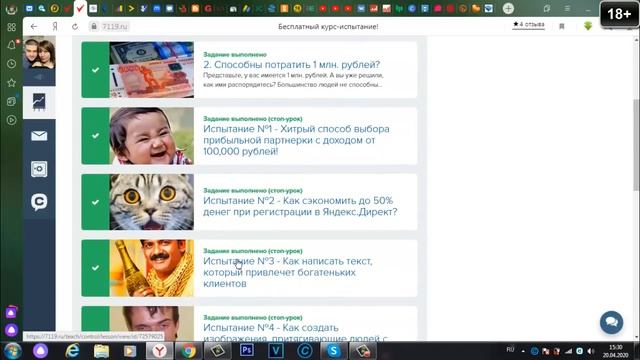Viewport: 640px width, 360px height.
Task: Open the blue chat support bubble
Action: [x=611, y=322]
